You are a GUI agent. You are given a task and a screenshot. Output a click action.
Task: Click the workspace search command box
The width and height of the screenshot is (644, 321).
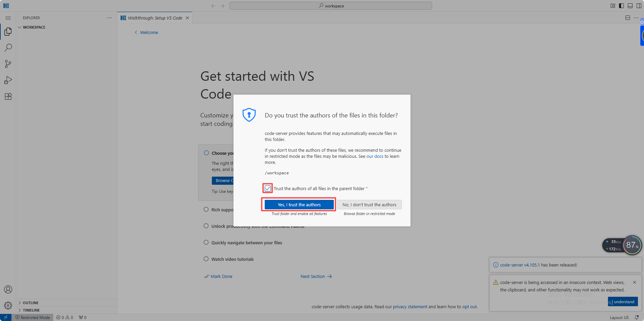[331, 6]
